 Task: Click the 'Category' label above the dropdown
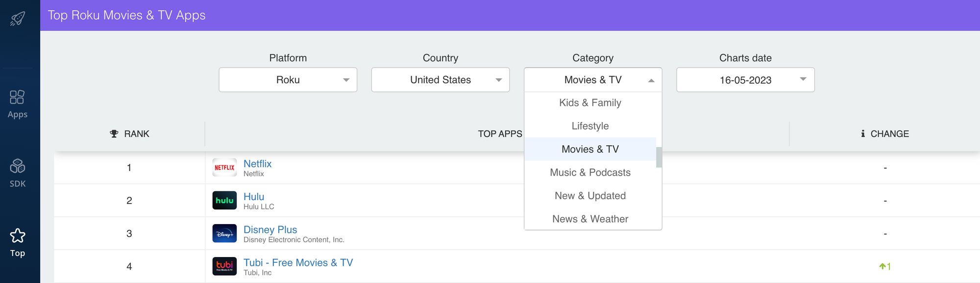click(593, 58)
